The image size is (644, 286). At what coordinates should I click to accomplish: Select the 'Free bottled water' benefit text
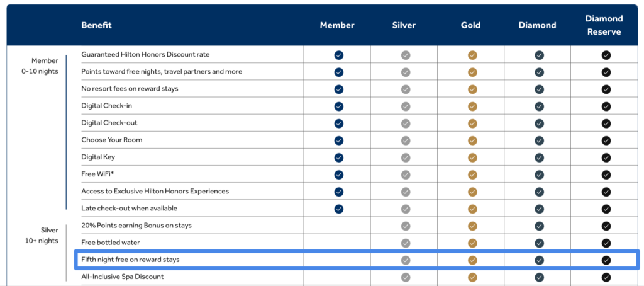[x=111, y=243]
